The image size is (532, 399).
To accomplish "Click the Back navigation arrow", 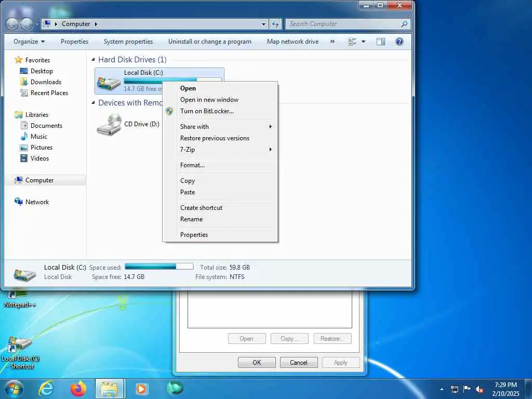I will tap(12, 24).
